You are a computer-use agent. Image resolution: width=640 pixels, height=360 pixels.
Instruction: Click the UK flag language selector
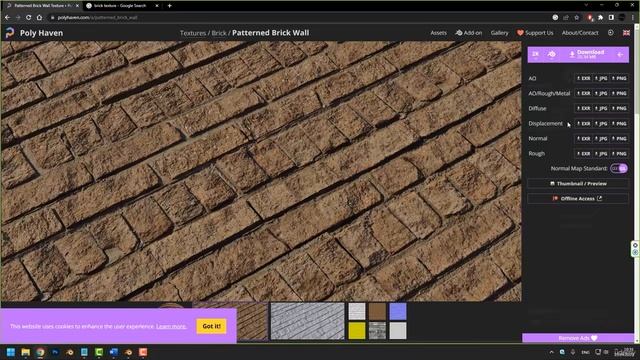pyautogui.click(x=626, y=33)
